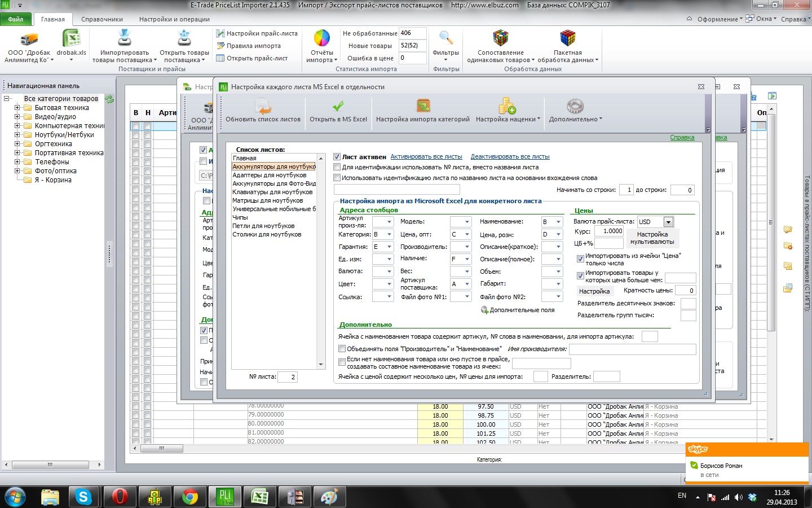Toggle Лист активен checkbox
This screenshot has height=508, width=812.
tap(337, 157)
